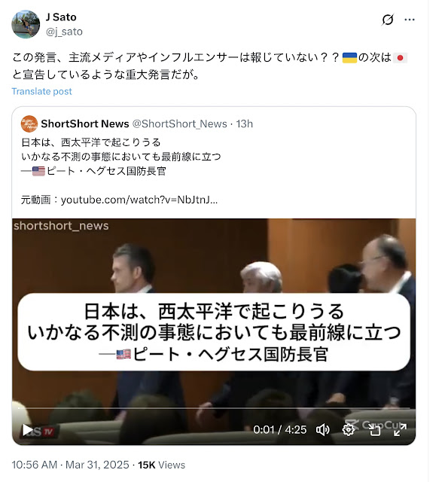448x482 pixels.
Task: Click the 10:56 AM Mar 31, 2025 timestamp
Action: pos(70,465)
